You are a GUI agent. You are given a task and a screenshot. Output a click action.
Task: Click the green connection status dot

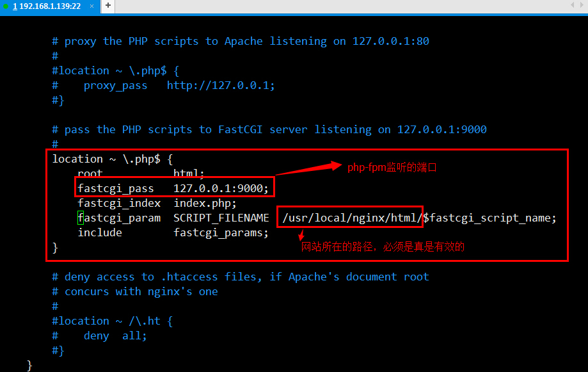point(6,6)
